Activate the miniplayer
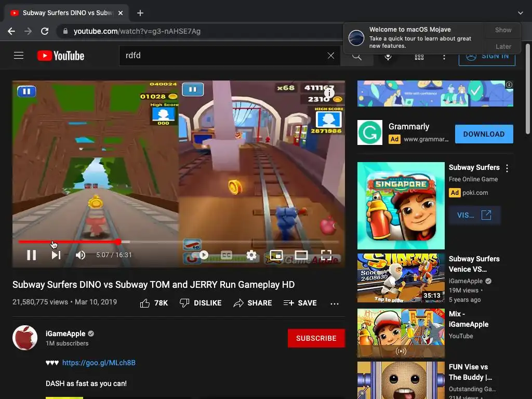 276,255
